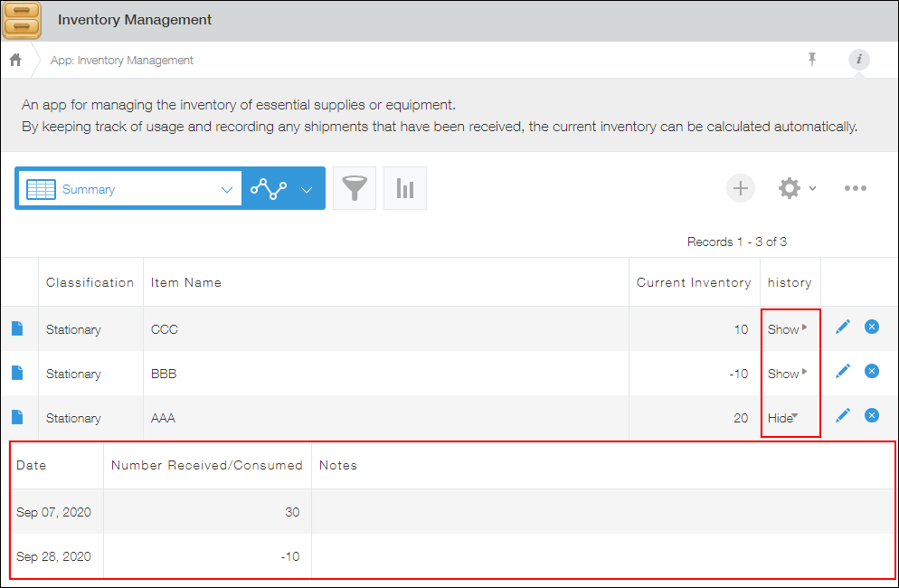Viewport: 899px width, 588px height.
Task: Show history for the BBB item
Action: pyautogui.click(x=783, y=373)
